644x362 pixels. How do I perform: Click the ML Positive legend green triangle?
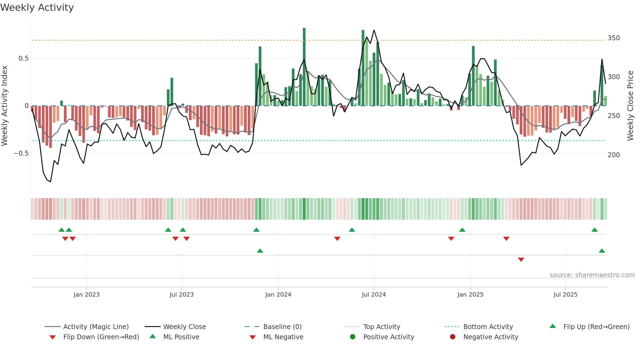pyautogui.click(x=152, y=336)
